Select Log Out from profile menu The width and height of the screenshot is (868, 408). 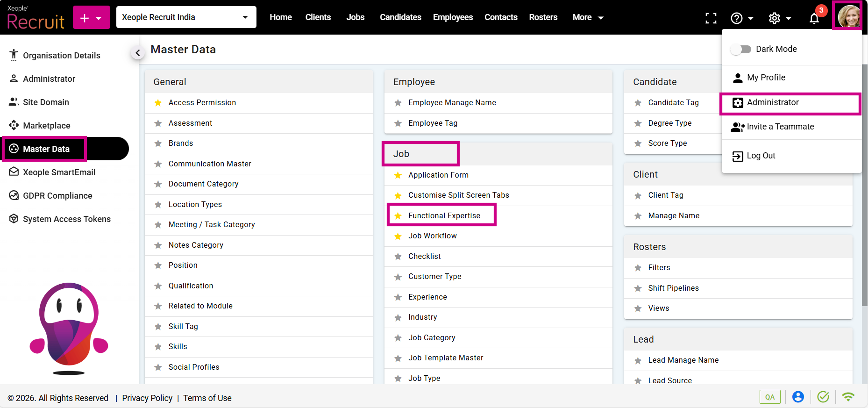point(761,156)
